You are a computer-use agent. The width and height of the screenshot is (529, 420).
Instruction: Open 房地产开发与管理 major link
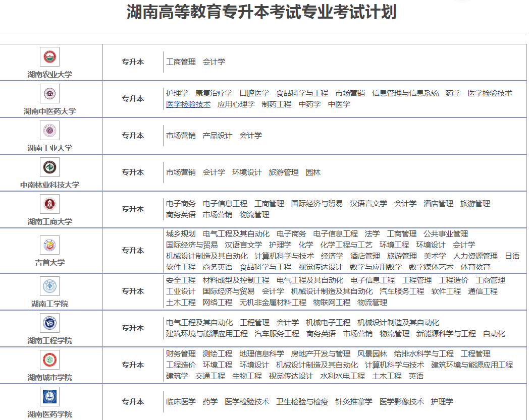coord(321,354)
